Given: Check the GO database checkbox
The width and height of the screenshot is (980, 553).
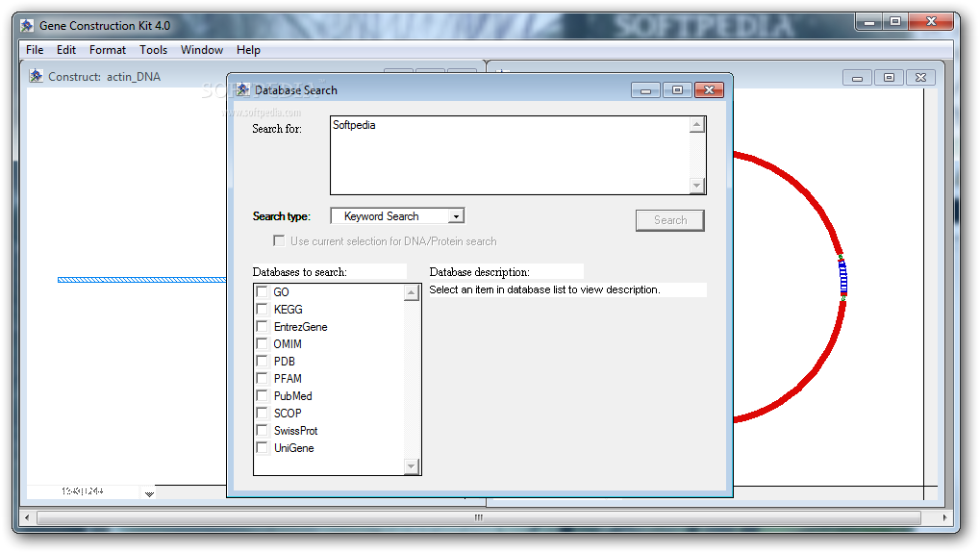Looking at the screenshot, I should point(262,291).
